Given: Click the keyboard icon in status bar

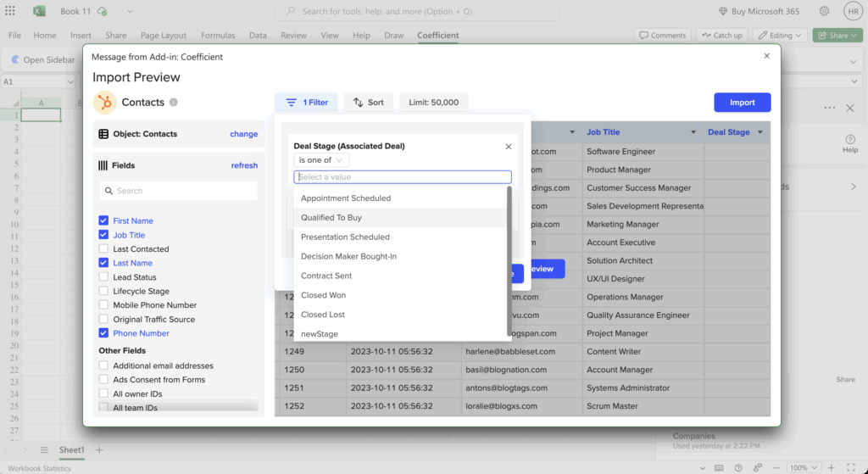Looking at the screenshot, I should pos(719,468).
